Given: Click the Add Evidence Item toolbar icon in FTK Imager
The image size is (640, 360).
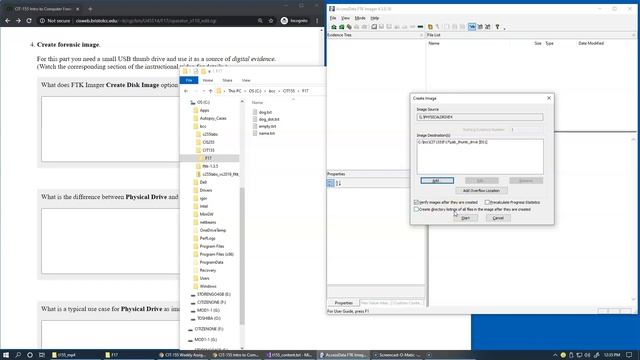Looking at the screenshot, I should point(334,27).
